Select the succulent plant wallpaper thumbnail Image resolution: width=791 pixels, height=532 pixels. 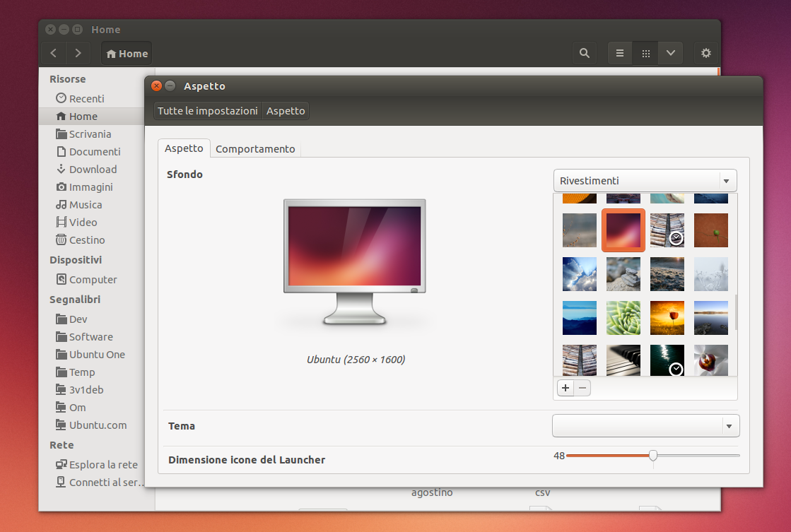pos(623,317)
